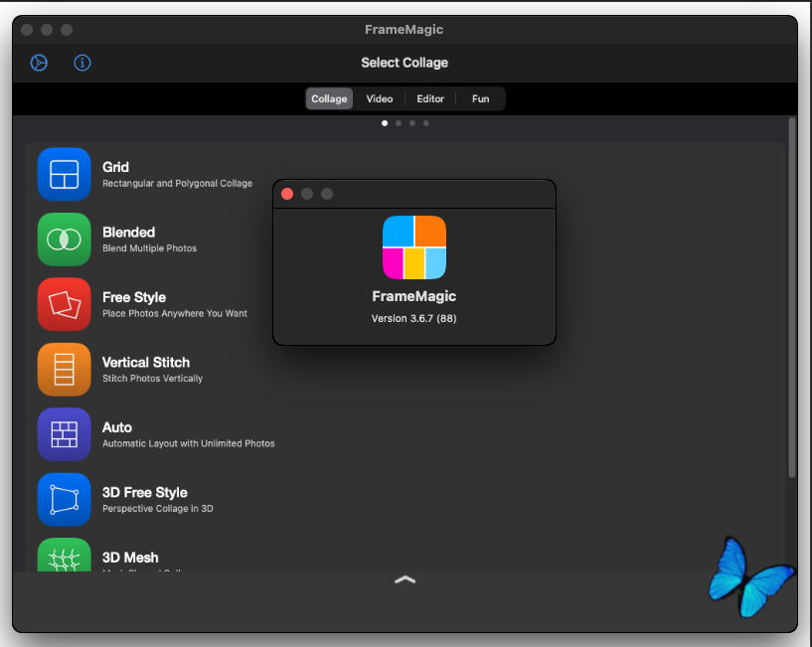812x647 pixels.
Task: Switch to the Fun tab
Action: (x=481, y=98)
